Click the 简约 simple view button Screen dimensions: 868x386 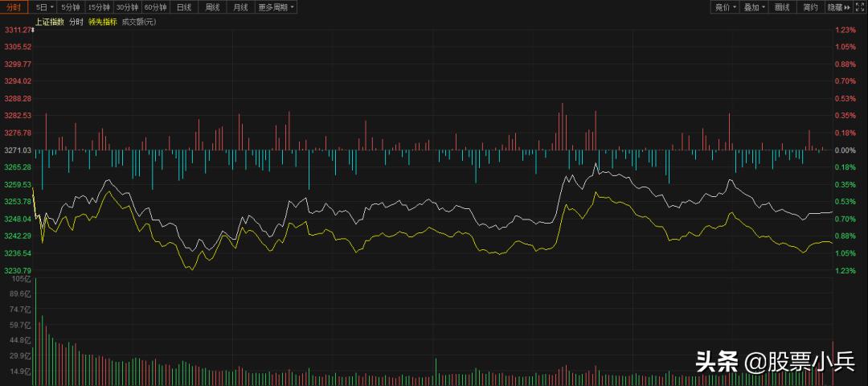coord(810,7)
